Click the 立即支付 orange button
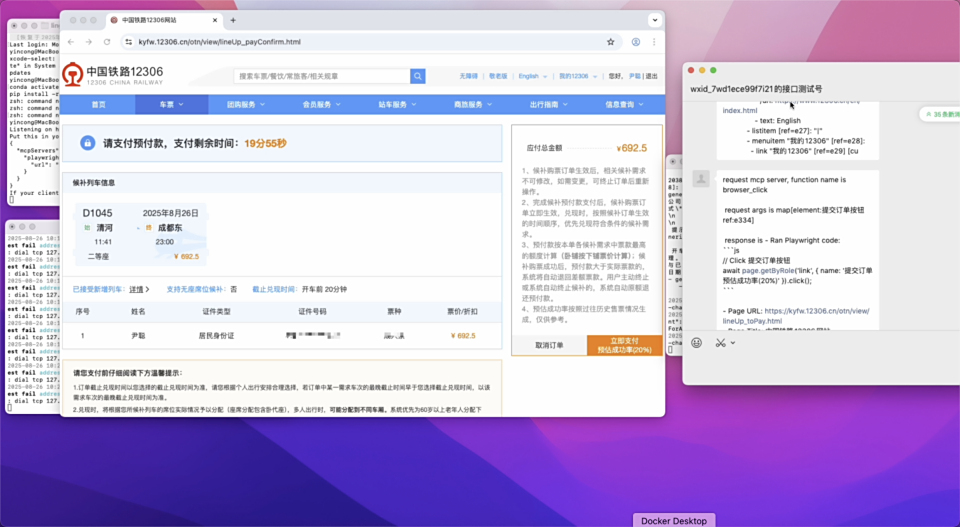This screenshot has height=527, width=960. pos(624,345)
